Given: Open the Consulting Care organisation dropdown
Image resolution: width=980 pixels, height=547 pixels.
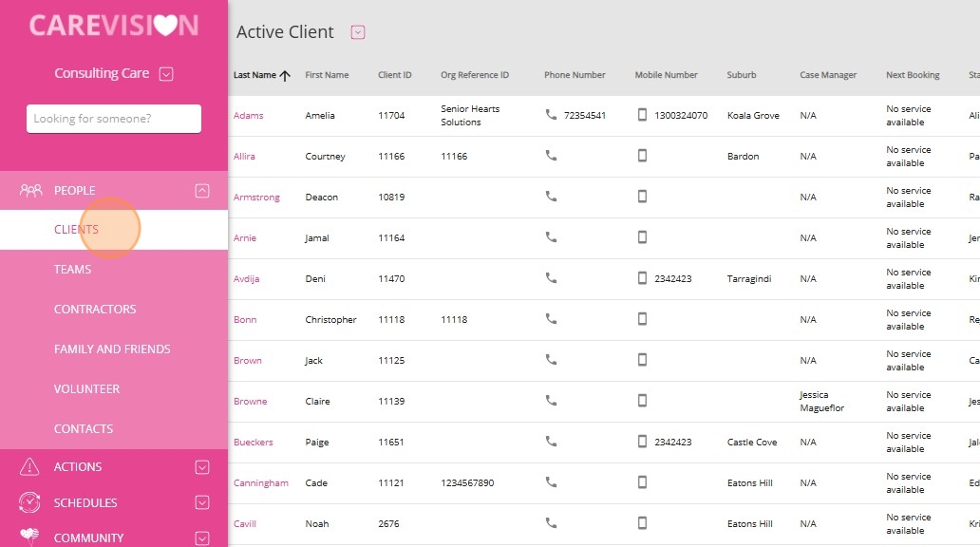Looking at the screenshot, I should (x=165, y=74).
